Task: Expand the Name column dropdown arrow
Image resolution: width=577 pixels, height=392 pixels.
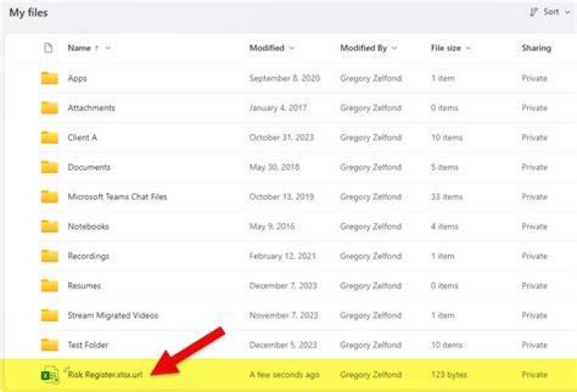Action: coord(108,48)
